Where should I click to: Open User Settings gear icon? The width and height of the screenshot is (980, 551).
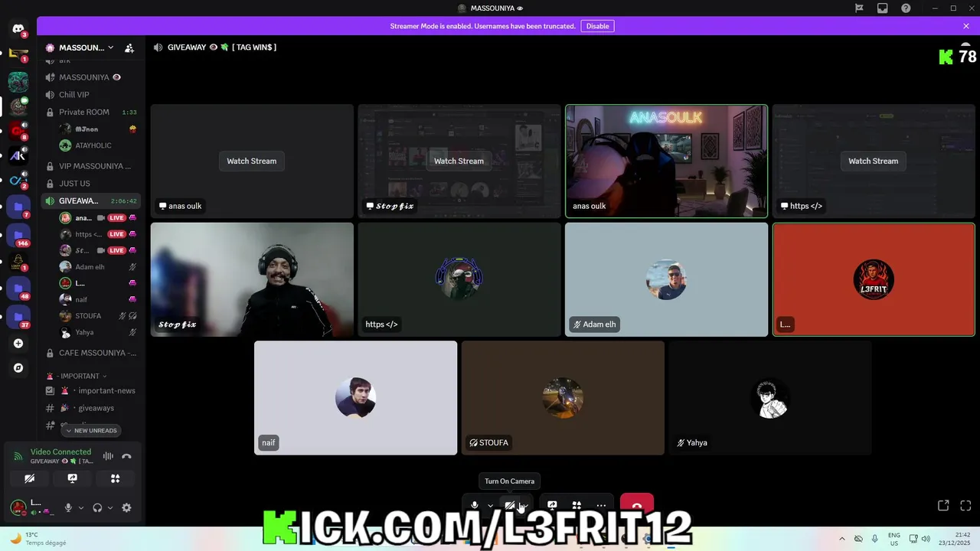126,507
